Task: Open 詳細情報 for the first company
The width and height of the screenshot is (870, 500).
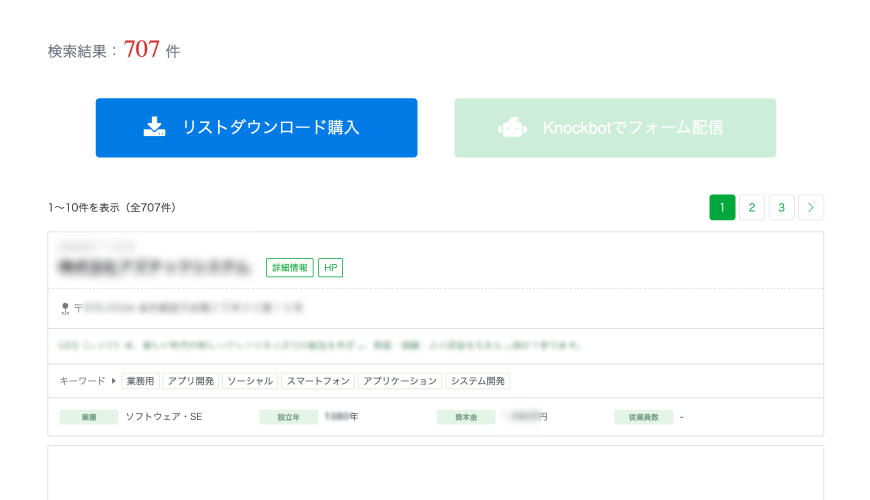Action: coord(290,267)
